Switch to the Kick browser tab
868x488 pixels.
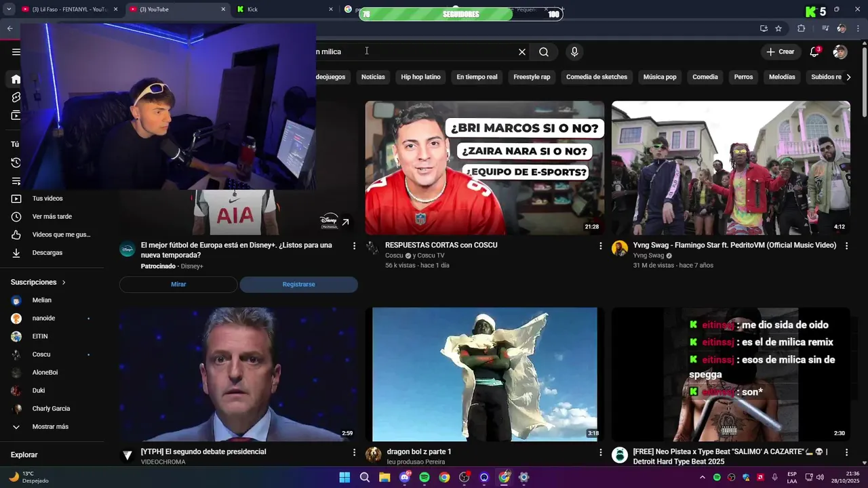tap(285, 9)
